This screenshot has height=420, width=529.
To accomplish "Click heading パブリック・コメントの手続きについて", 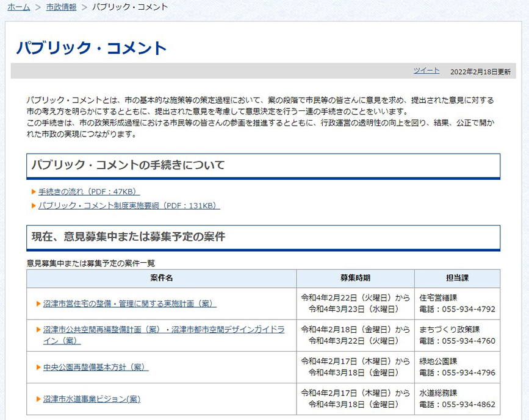I will tap(128, 165).
